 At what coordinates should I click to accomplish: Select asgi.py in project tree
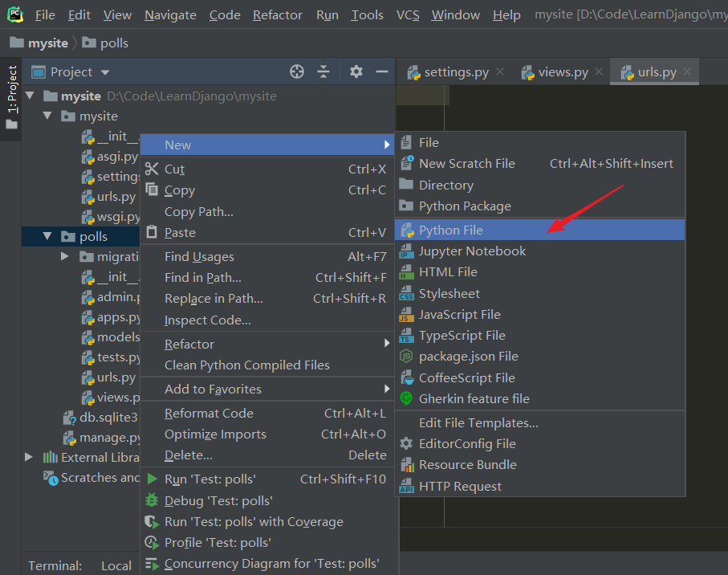pos(110,157)
